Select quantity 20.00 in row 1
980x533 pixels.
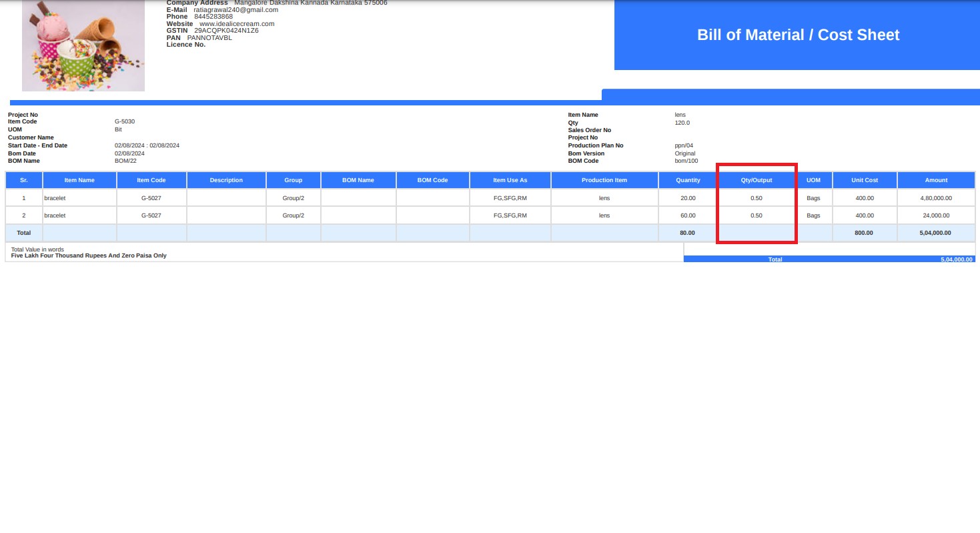click(x=688, y=198)
